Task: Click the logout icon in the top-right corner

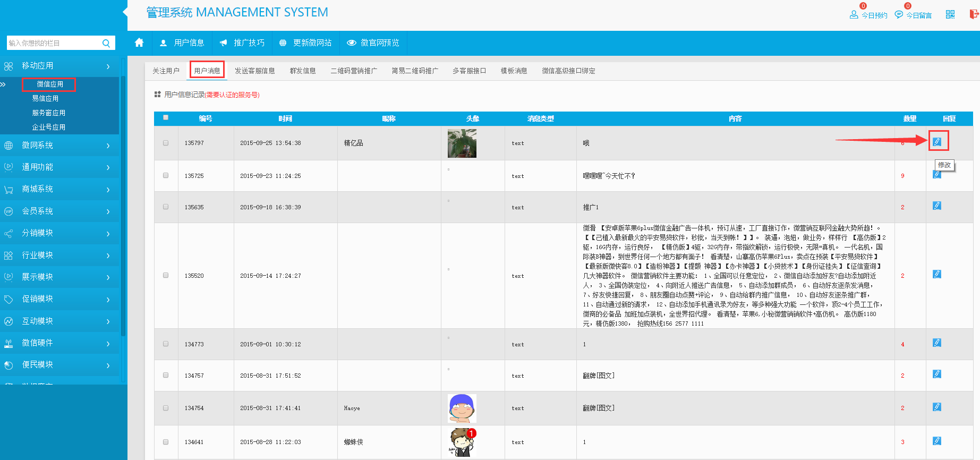Action: tap(974, 14)
